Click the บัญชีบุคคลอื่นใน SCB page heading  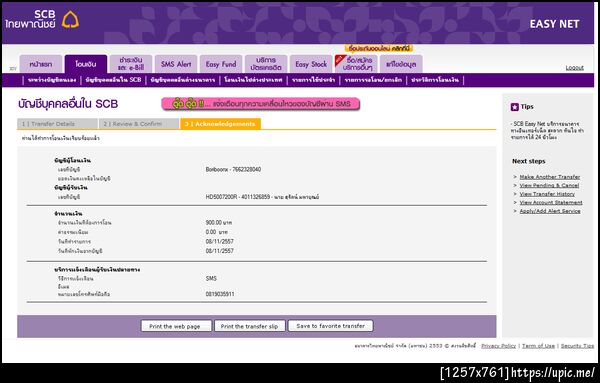tap(68, 104)
